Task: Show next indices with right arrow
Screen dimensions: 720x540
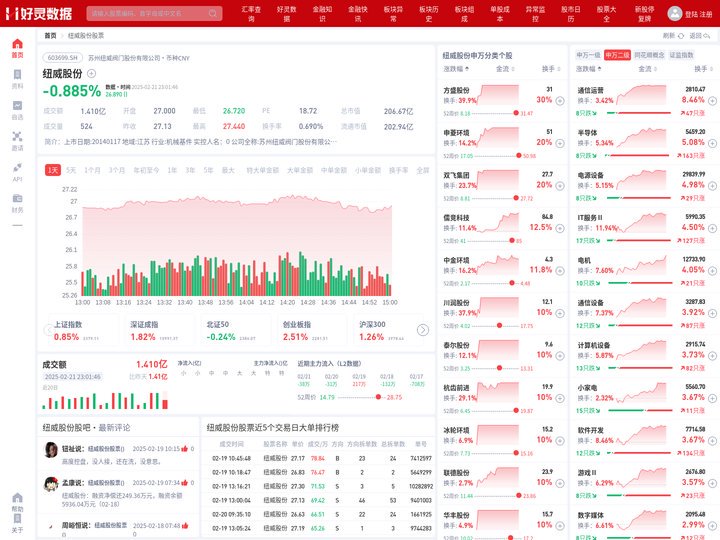Action: [423, 330]
